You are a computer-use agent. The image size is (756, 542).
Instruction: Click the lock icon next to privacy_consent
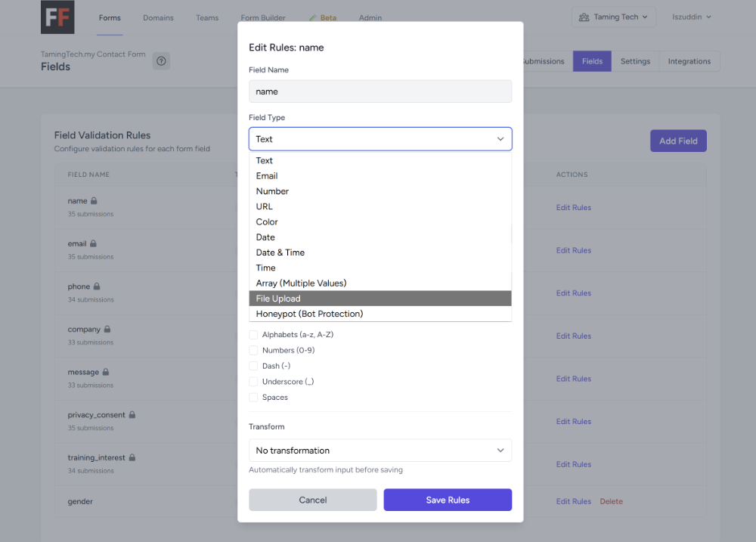132,414
